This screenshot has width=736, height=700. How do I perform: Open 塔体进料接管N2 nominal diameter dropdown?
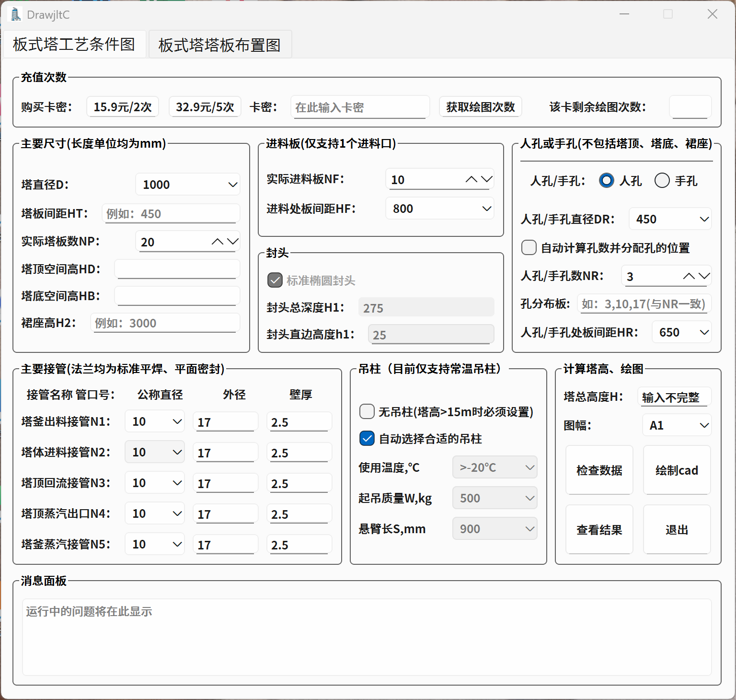[155, 452]
